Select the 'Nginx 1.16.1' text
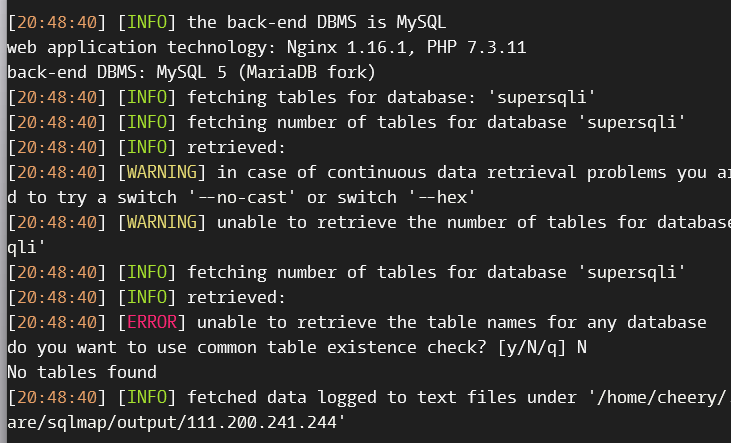Image resolution: width=731 pixels, height=443 pixels. click(346, 47)
